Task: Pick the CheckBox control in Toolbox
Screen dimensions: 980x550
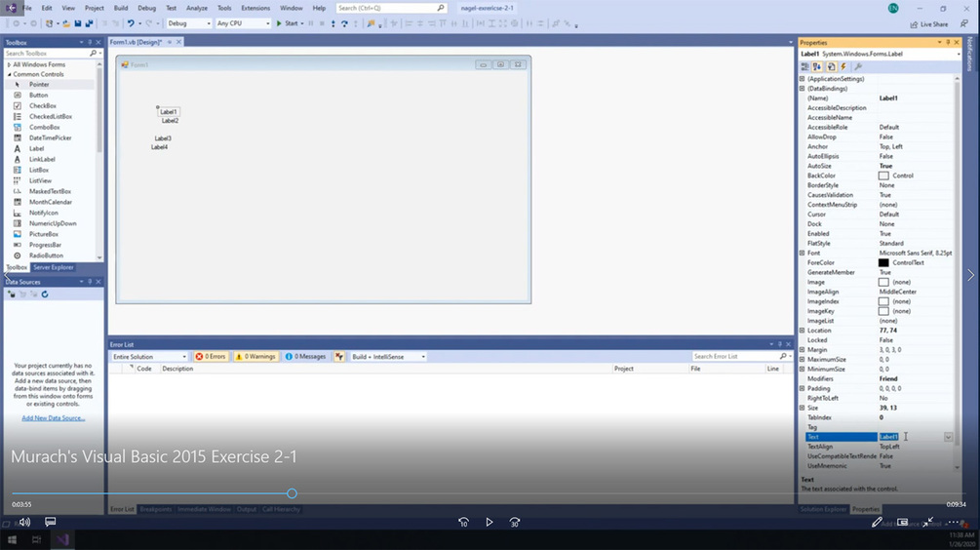Action: [43, 105]
